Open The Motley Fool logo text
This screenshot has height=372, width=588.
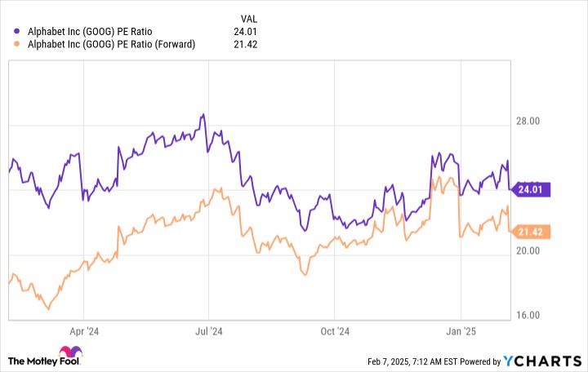tap(44, 361)
